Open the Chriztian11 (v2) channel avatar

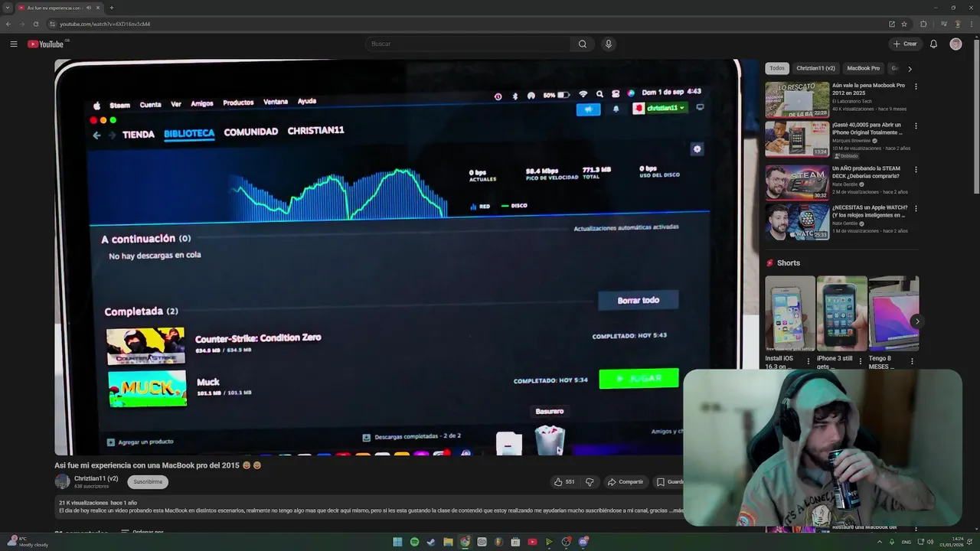[62, 481]
